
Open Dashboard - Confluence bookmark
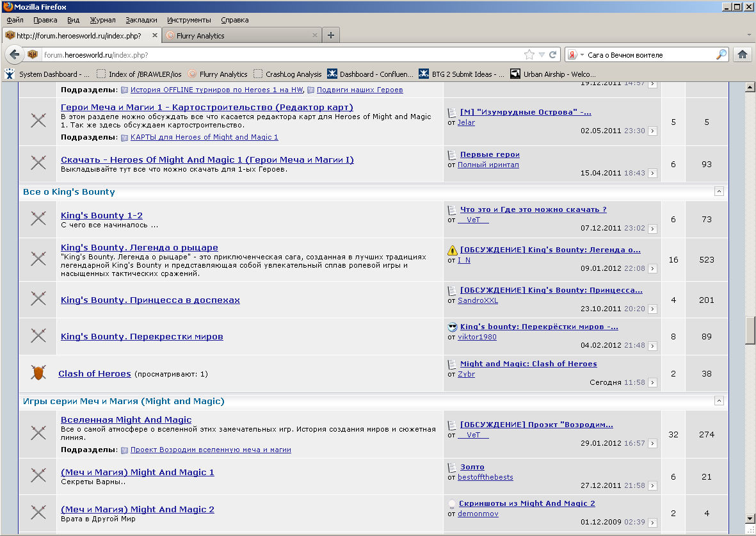click(370, 74)
